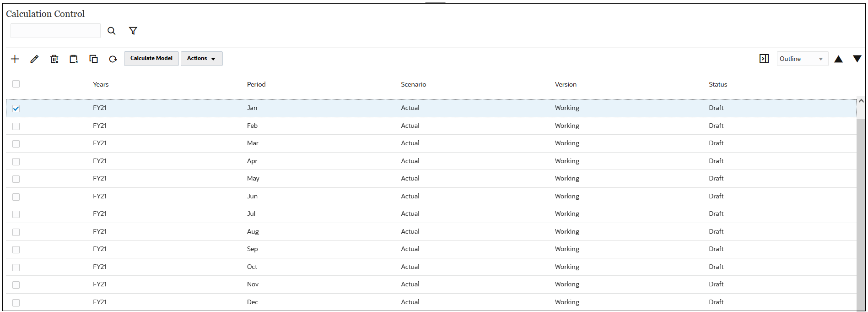Check the Jul row checkbox
The height and width of the screenshot is (312, 868).
(x=16, y=214)
